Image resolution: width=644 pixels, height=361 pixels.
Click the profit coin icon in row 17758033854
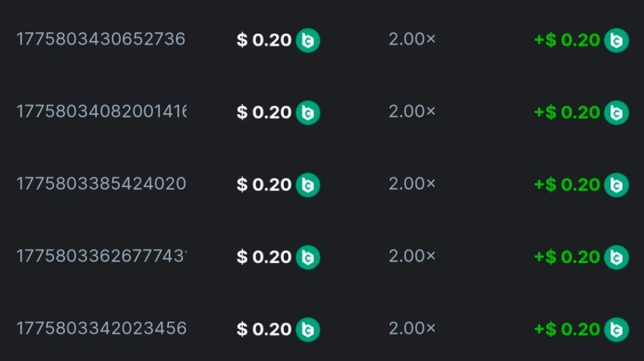(x=616, y=185)
